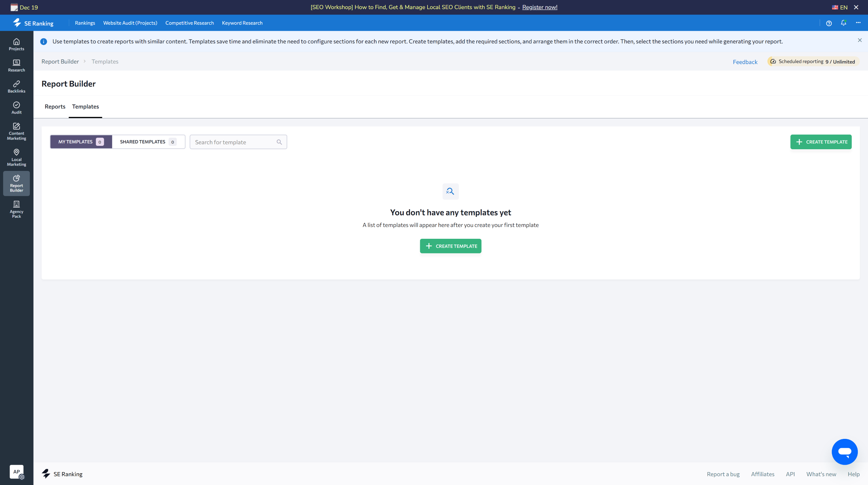Open the Research sidebar section
868x485 pixels.
coord(16,65)
